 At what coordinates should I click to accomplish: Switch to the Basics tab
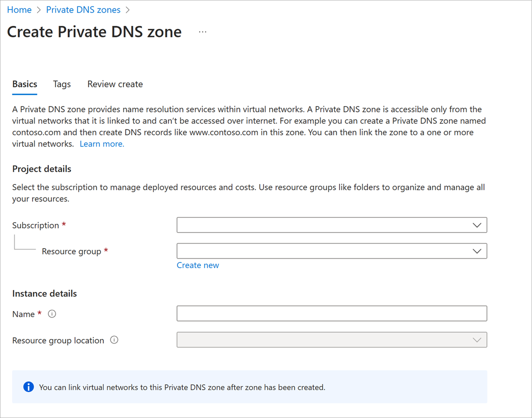pyautogui.click(x=25, y=84)
